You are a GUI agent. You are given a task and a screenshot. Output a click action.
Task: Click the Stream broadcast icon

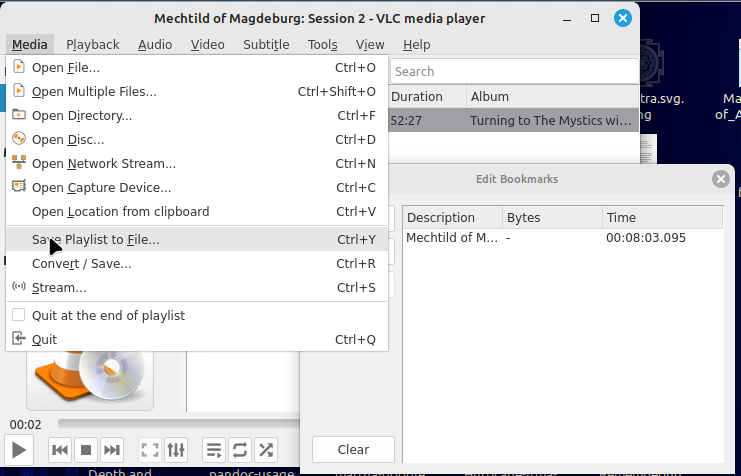pyautogui.click(x=19, y=287)
